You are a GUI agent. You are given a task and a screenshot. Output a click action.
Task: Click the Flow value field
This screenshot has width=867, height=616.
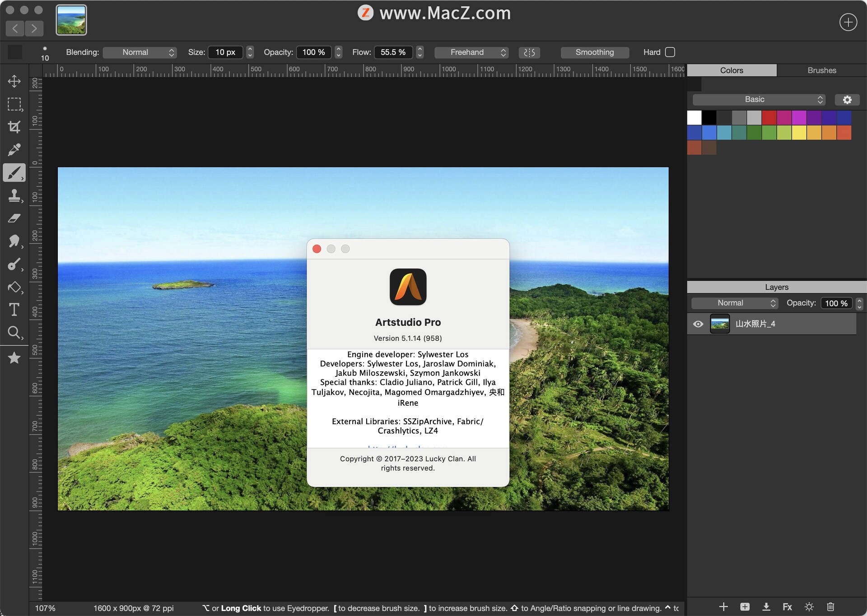click(393, 52)
